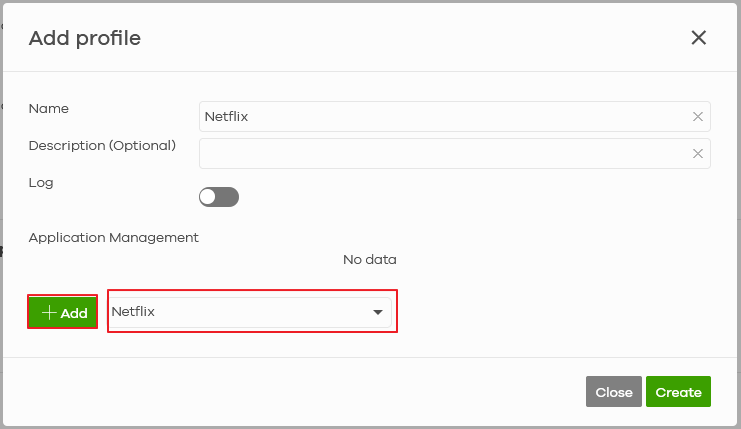Click the white knob of the Log switch
The width and height of the screenshot is (741, 429).
click(x=209, y=197)
